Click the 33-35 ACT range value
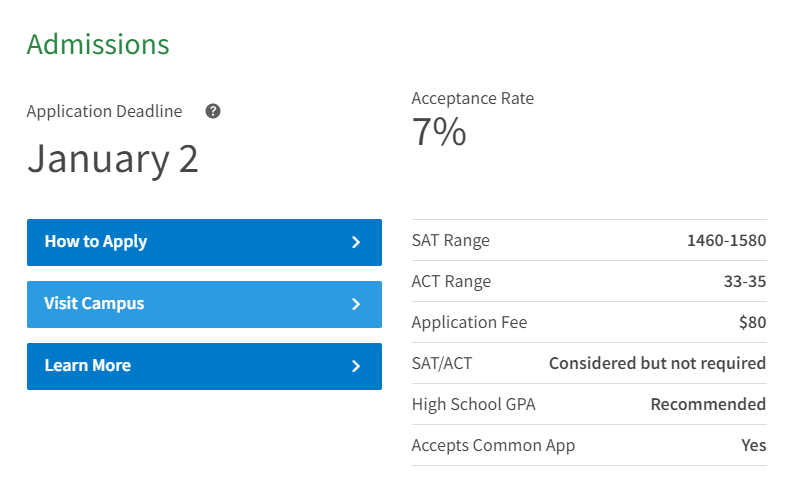 745,282
